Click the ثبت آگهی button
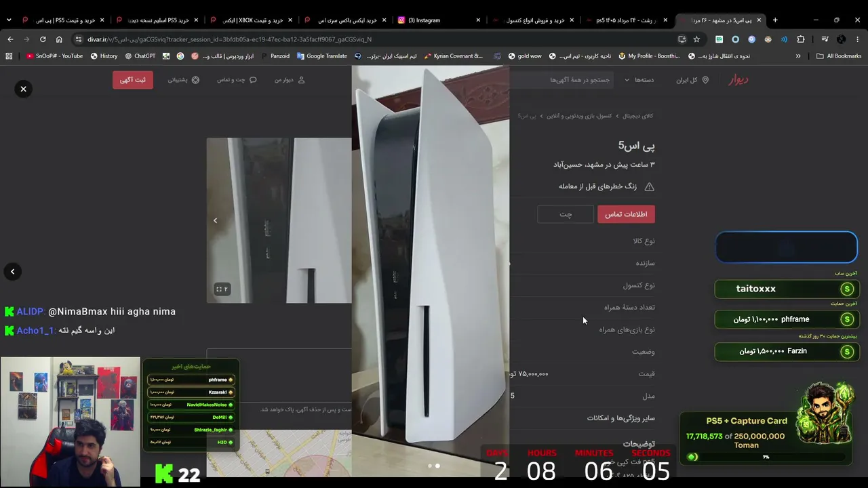This screenshot has width=868, height=488. 133,80
